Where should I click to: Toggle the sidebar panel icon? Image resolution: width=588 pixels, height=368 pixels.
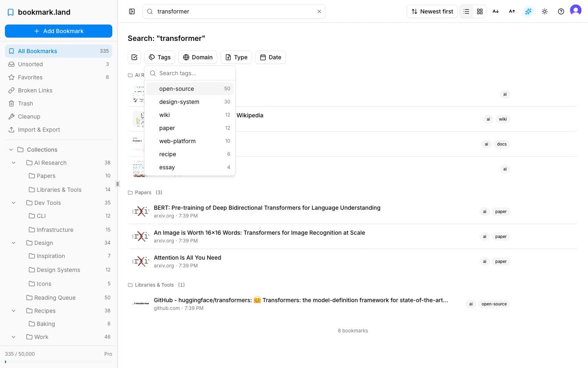click(132, 11)
